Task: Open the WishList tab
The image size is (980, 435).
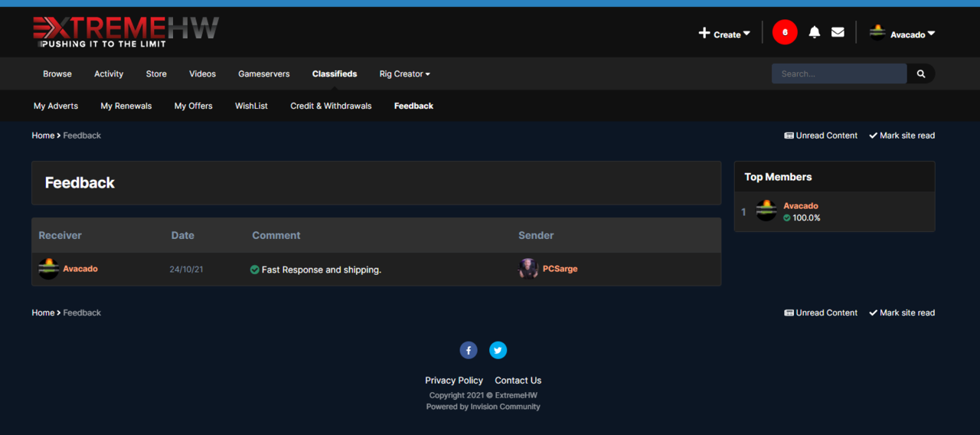Action: pos(251,106)
